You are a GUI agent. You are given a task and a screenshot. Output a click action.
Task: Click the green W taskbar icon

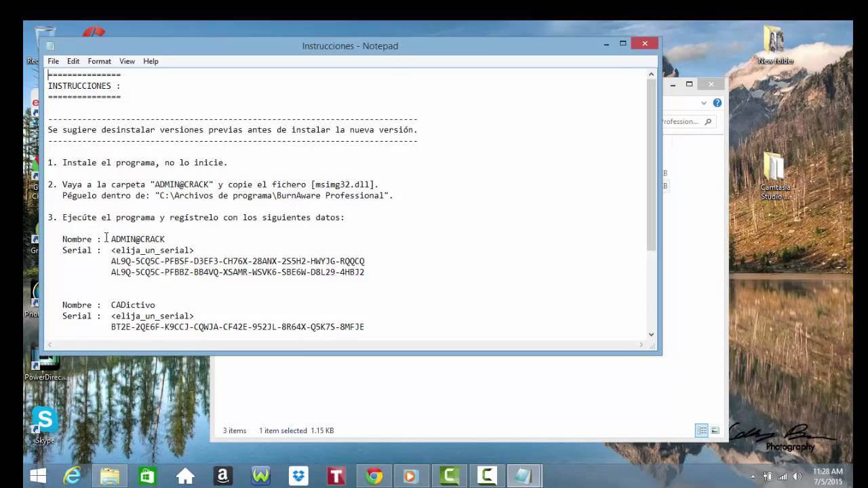[x=261, y=476]
